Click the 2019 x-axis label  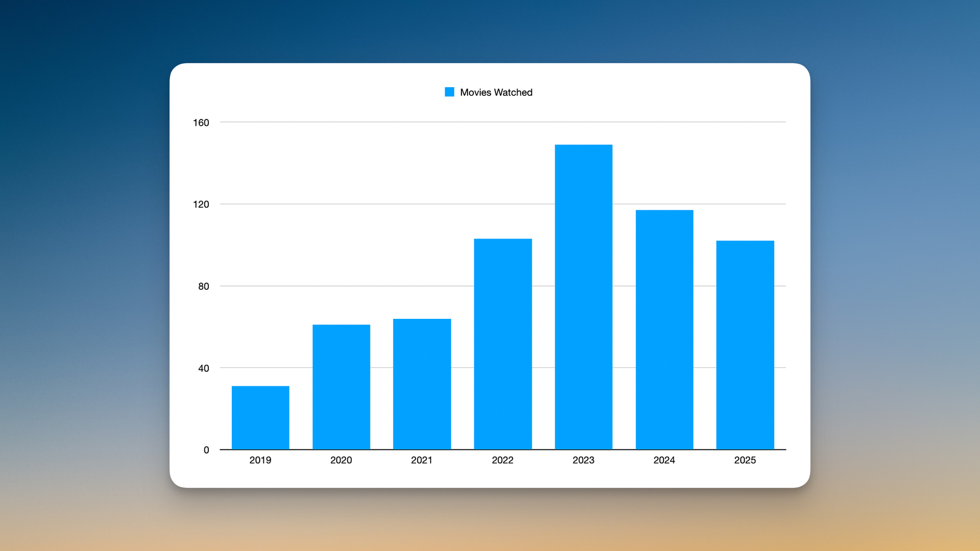[260, 460]
